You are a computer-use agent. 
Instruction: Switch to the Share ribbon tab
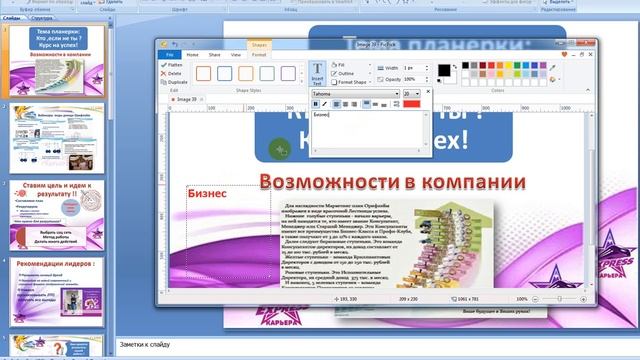point(214,55)
